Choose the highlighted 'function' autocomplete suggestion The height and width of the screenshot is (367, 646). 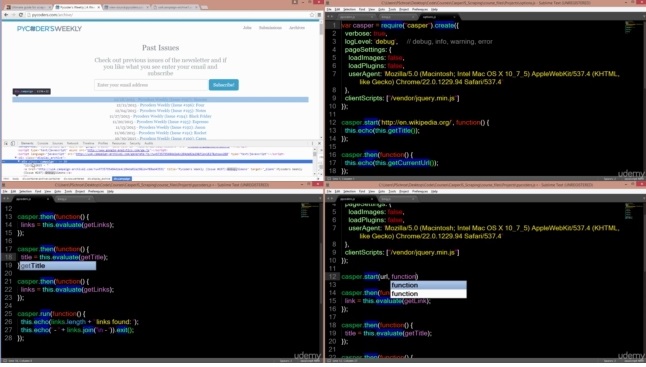pyautogui.click(x=428, y=285)
